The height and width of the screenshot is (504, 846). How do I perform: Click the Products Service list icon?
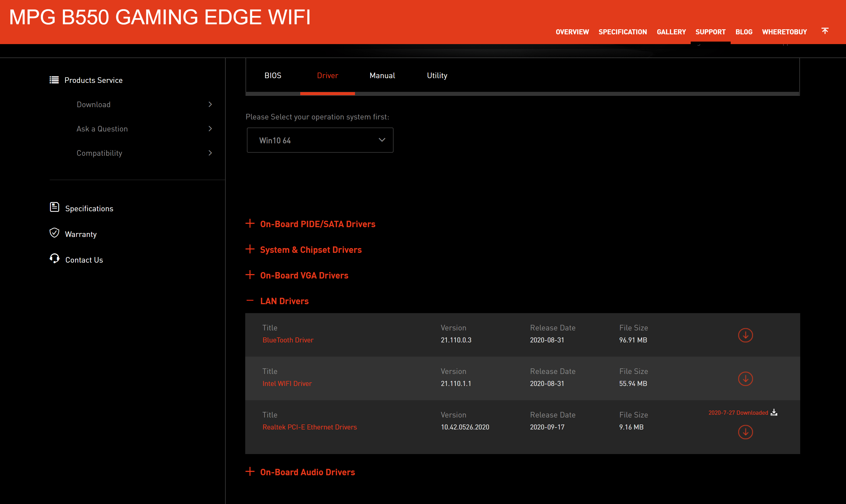pyautogui.click(x=54, y=80)
